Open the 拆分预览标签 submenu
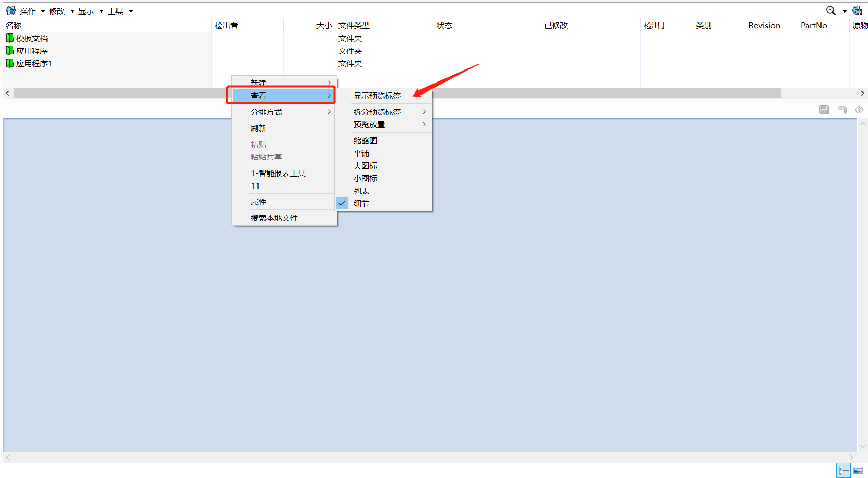Screen dimensions: 868x478 click(x=377, y=111)
